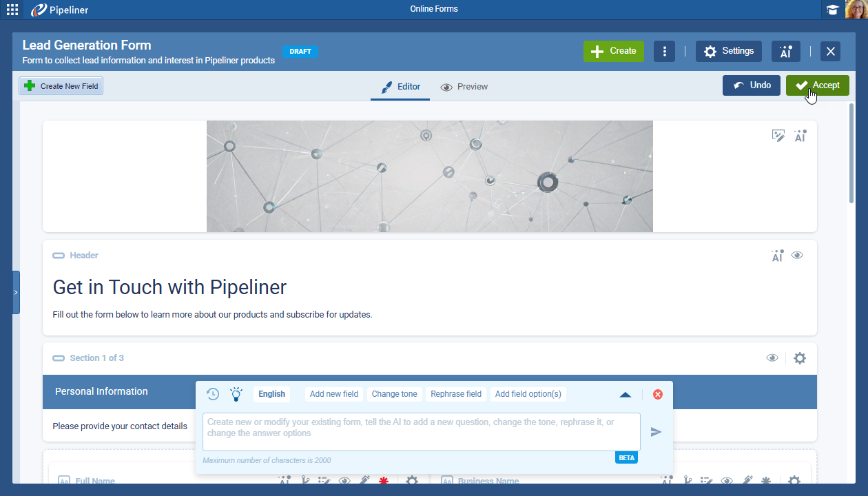The width and height of the screenshot is (868, 496).
Task: Open the app launcher grid icon
Action: [12, 10]
